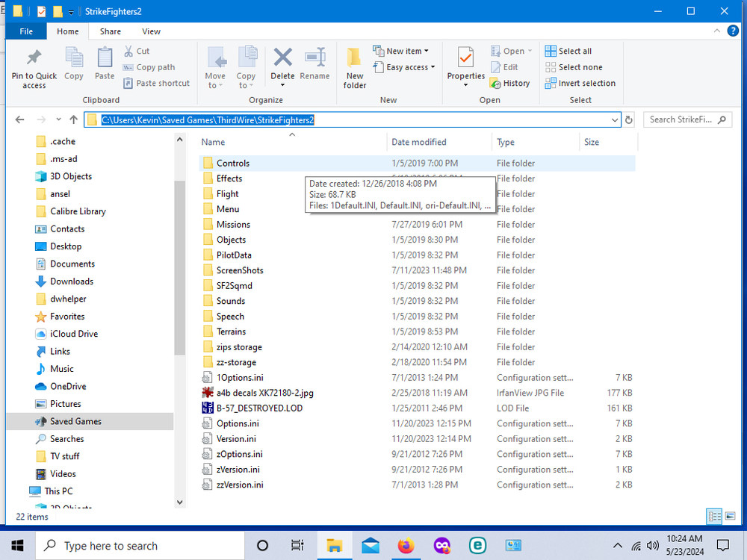Click the Up arrow navigation icon

point(73,119)
